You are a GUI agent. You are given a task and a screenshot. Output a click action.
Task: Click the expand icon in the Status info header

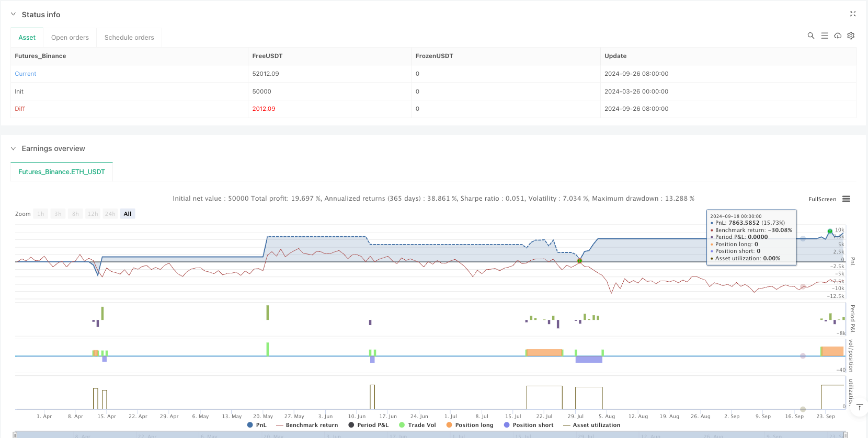click(x=853, y=14)
